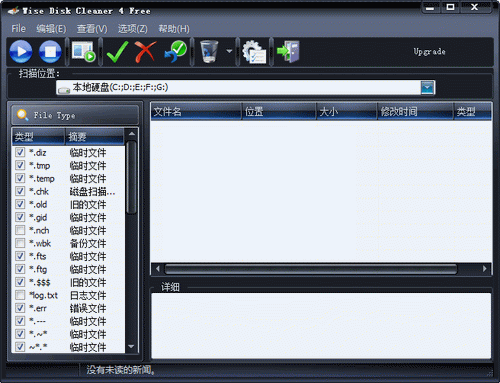The image size is (500, 383).
Task: Uncheck the *.~* checkbox
Action: (20, 334)
